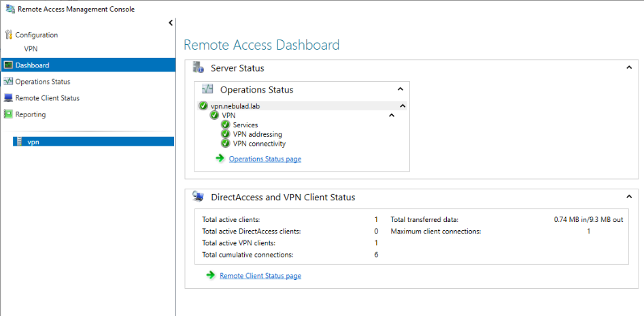The width and height of the screenshot is (644, 316).
Task: Select the vpn server entry in sidebar
Action: click(94, 142)
